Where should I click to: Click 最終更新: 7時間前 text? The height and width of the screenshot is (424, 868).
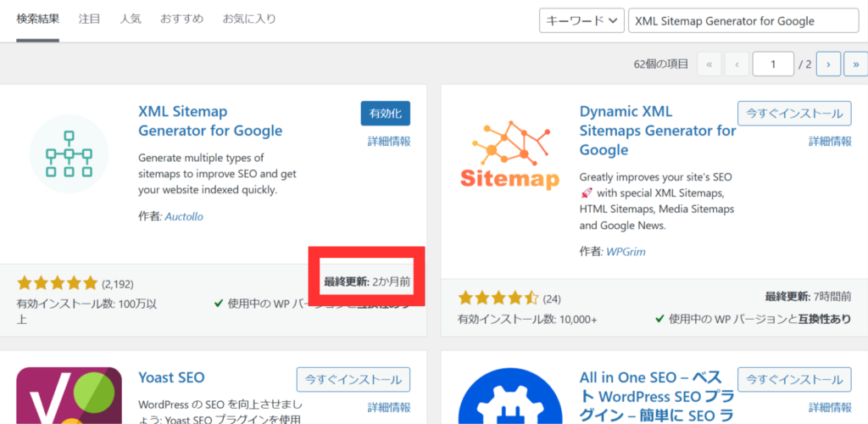808,296
